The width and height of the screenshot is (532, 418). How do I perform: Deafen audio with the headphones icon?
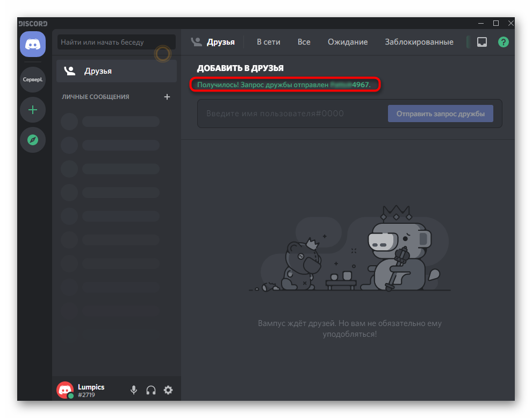click(x=151, y=390)
